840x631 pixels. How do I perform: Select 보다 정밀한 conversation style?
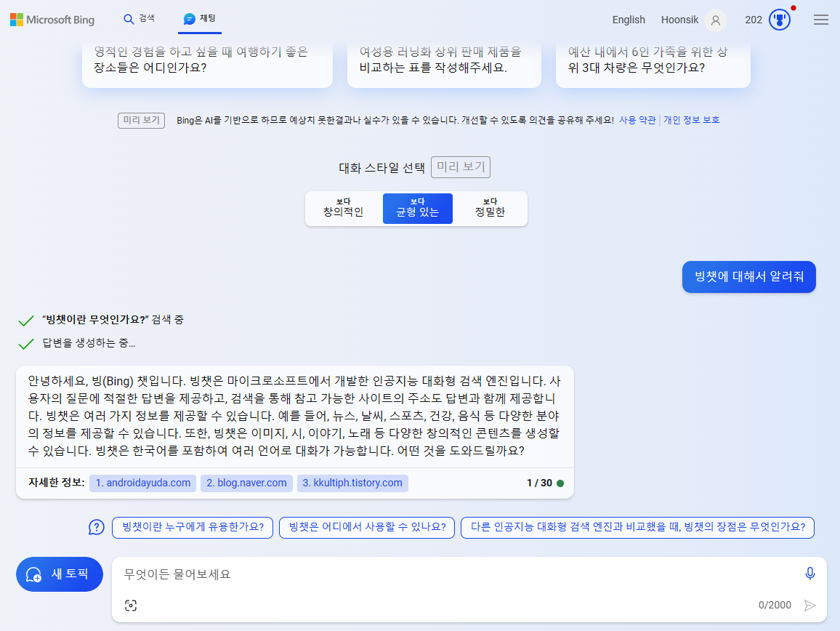click(x=490, y=208)
